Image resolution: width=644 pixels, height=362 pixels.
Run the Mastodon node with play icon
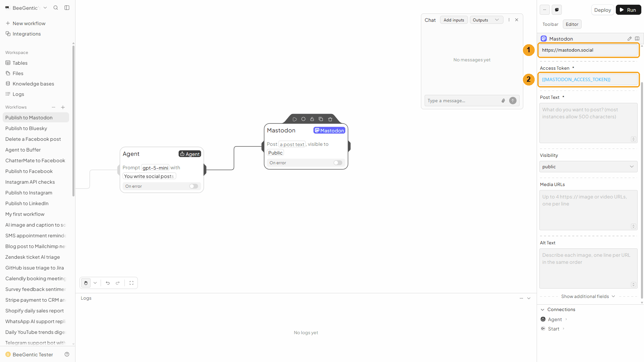294,119
